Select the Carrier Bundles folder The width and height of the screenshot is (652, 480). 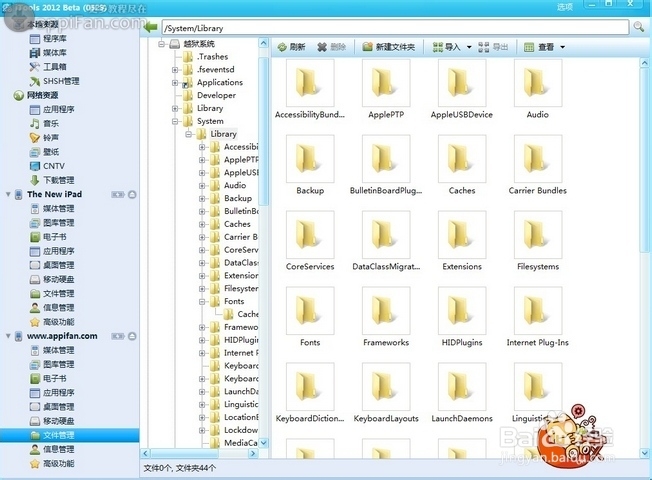click(538, 166)
